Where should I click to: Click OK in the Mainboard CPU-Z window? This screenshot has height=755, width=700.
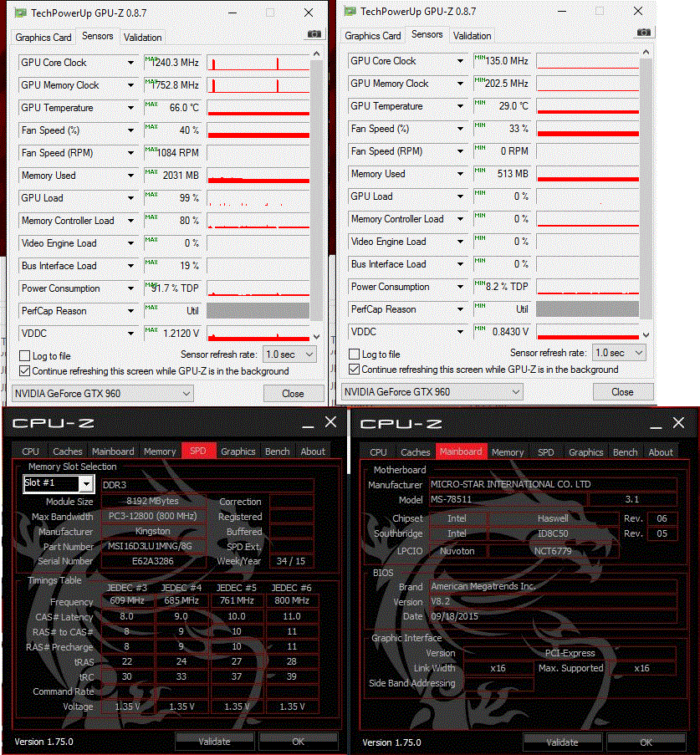click(x=646, y=742)
